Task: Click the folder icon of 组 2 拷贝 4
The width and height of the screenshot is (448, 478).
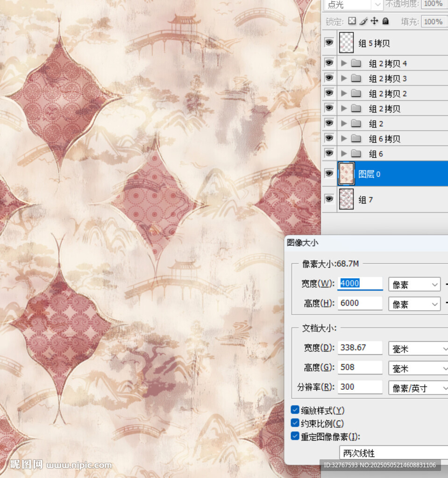Action: 356,63
